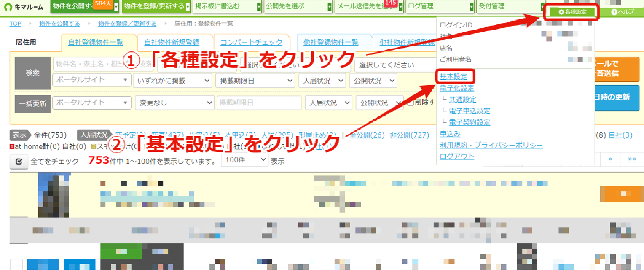Open the 選択してください dropdown
Viewport: 644px width, 270px height.
tap(395, 65)
